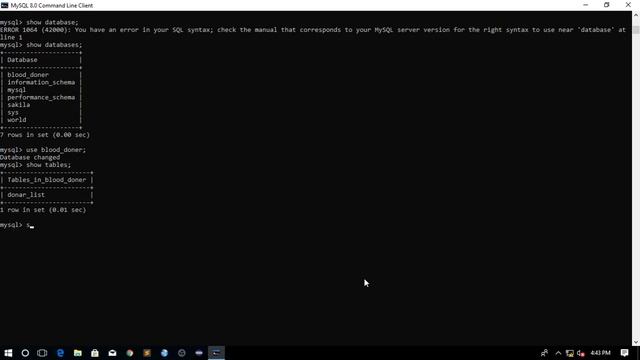The width and height of the screenshot is (640, 360).
Task: Click 'world' in the database list
Action: (17, 120)
